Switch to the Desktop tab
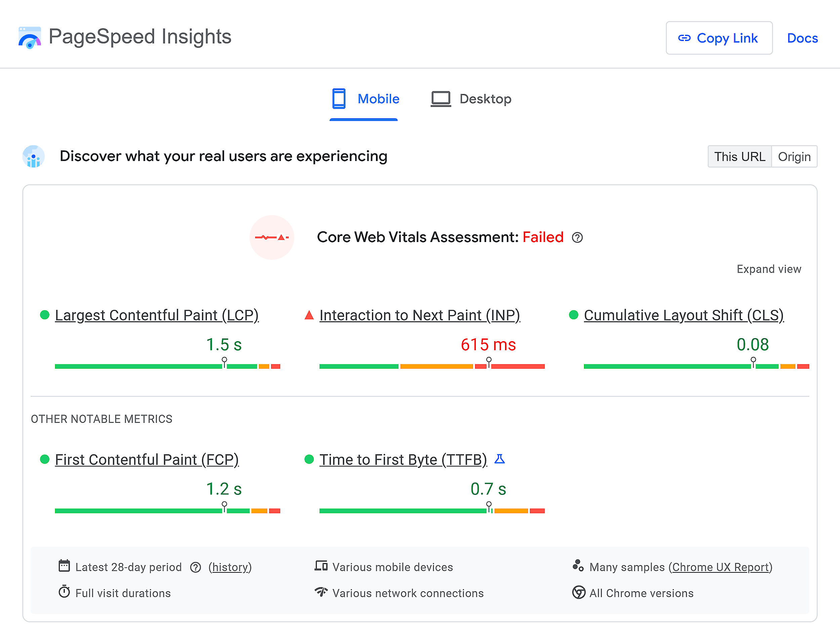The width and height of the screenshot is (840, 644). (x=486, y=98)
